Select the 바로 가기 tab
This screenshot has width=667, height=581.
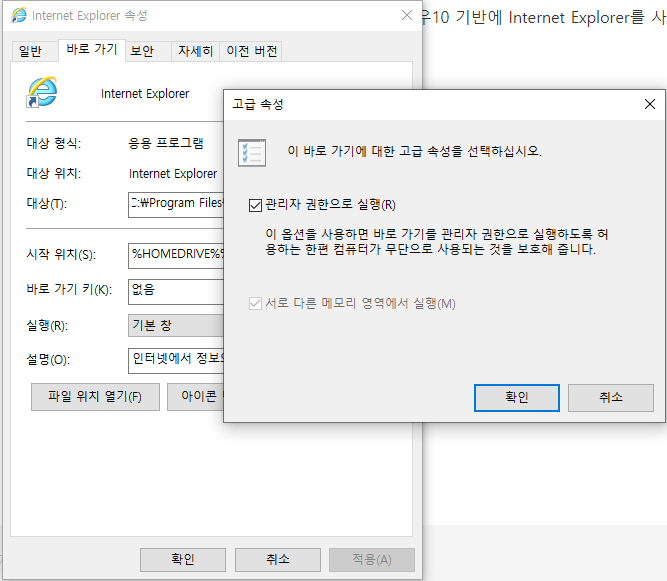(91, 50)
